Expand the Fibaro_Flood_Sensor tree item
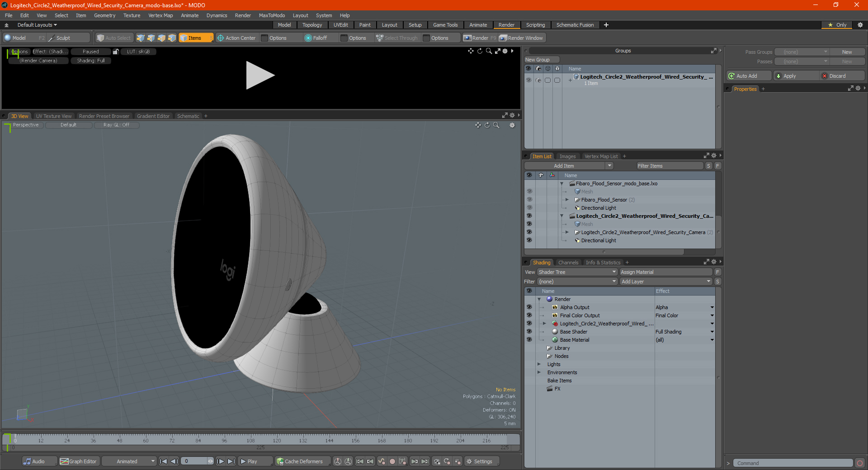868x470 pixels. tap(567, 200)
